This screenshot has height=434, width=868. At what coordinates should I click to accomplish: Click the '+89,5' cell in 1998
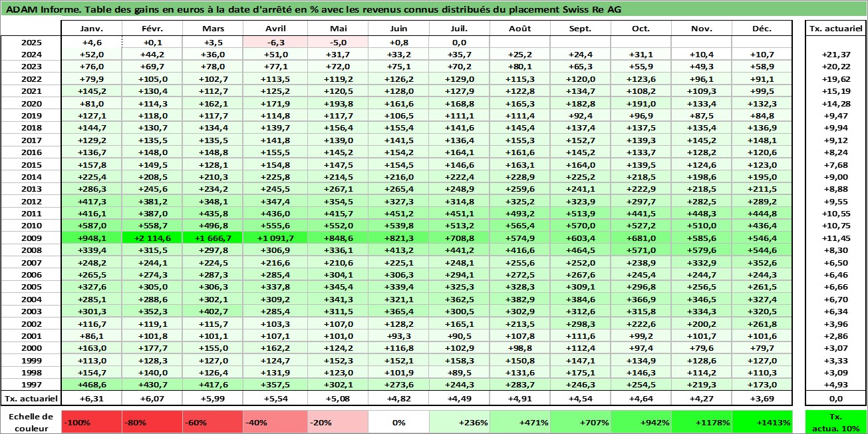(x=459, y=372)
